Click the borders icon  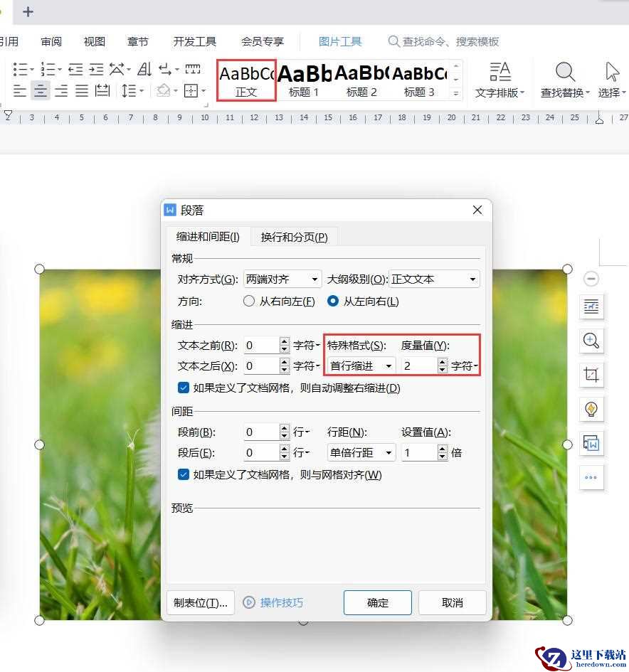click(x=191, y=90)
